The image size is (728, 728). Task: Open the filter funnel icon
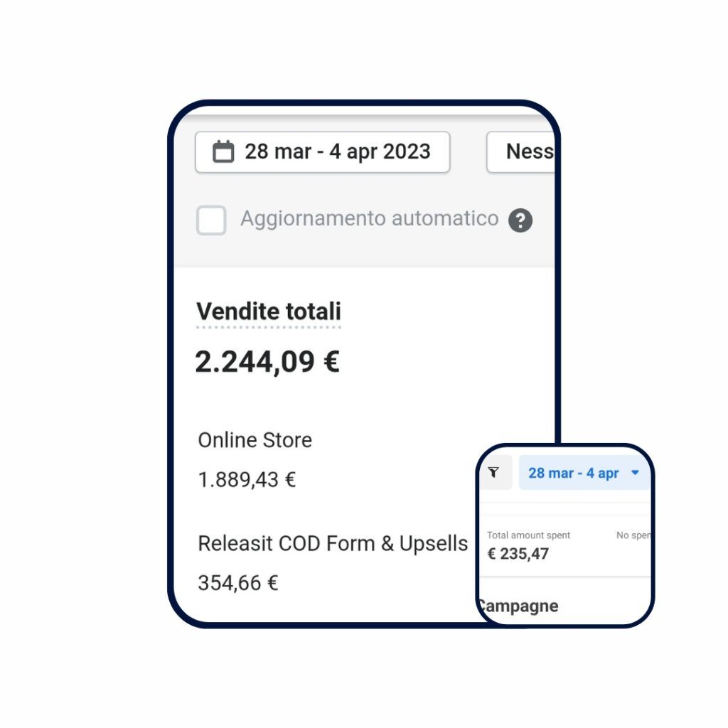pos(494,473)
